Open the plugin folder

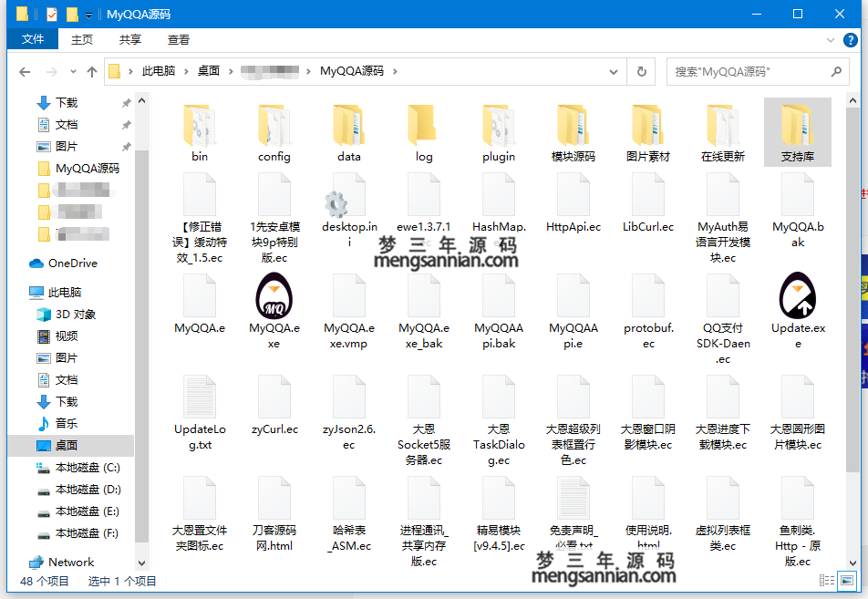coord(498,133)
